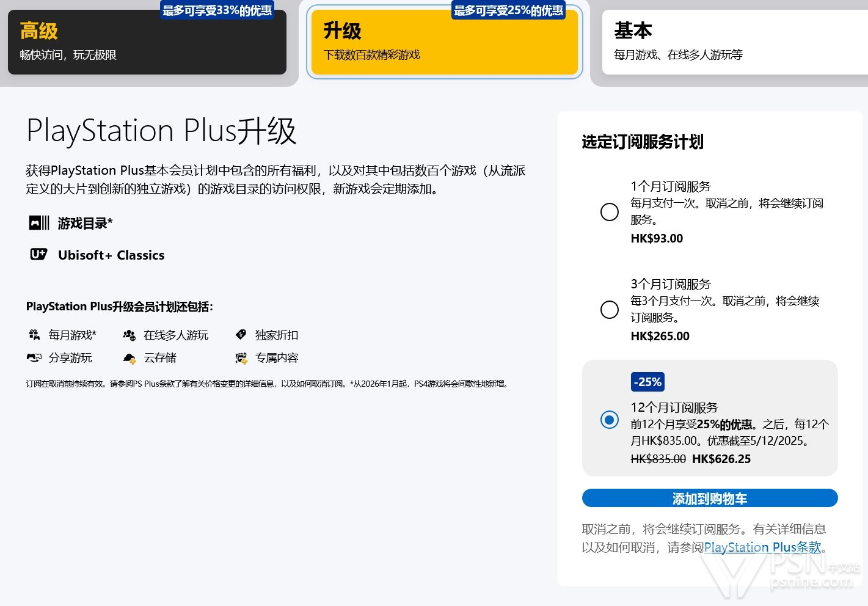Click the HK$626.25 discounted price text
868x606 pixels.
point(721,459)
